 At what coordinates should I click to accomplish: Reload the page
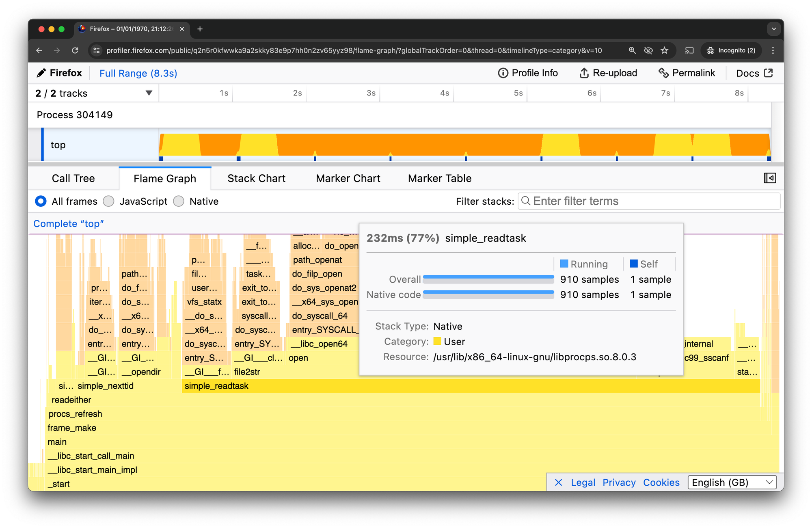point(75,50)
